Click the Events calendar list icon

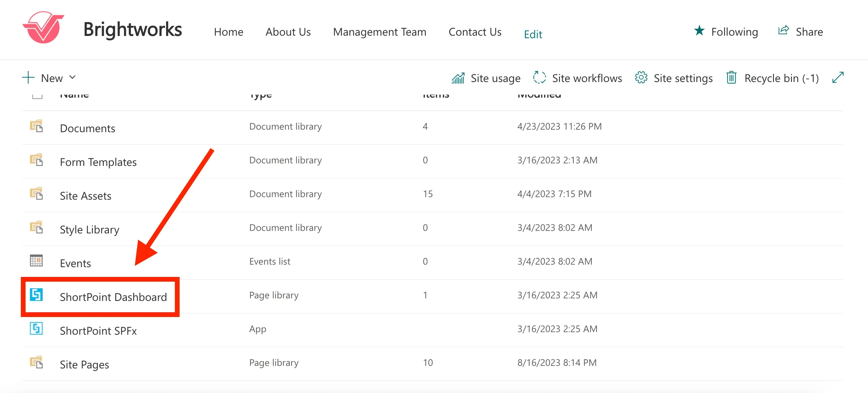(36, 261)
